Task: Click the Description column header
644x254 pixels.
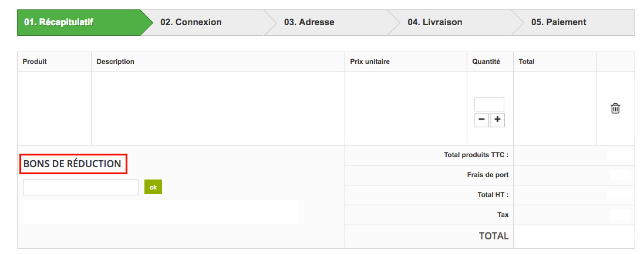Action: [116, 62]
